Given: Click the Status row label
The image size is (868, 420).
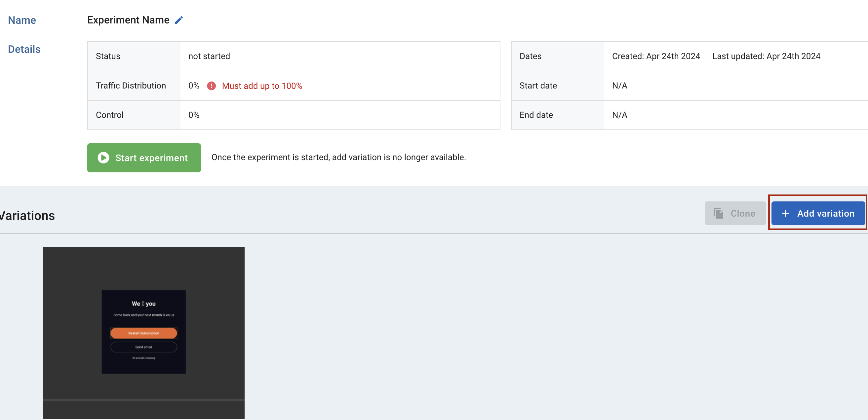Looking at the screenshot, I should [x=108, y=56].
